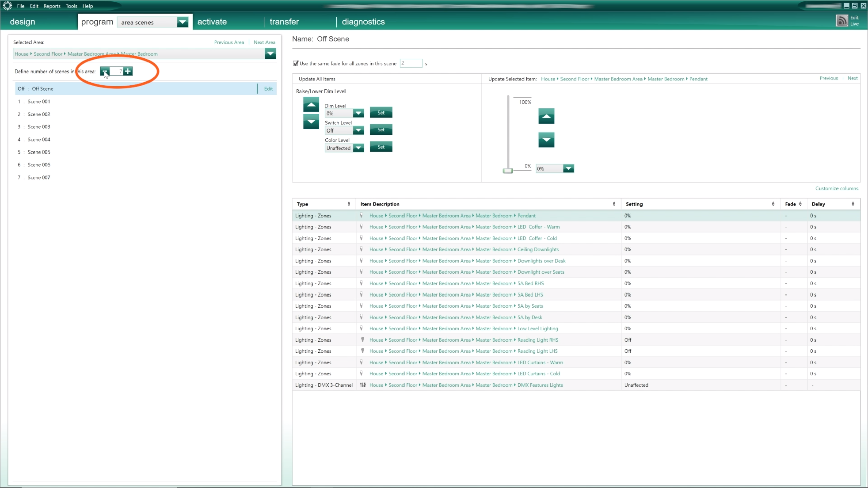Image resolution: width=868 pixels, height=488 pixels.
Task: Click sort icon on Delay column
Action: click(853, 204)
